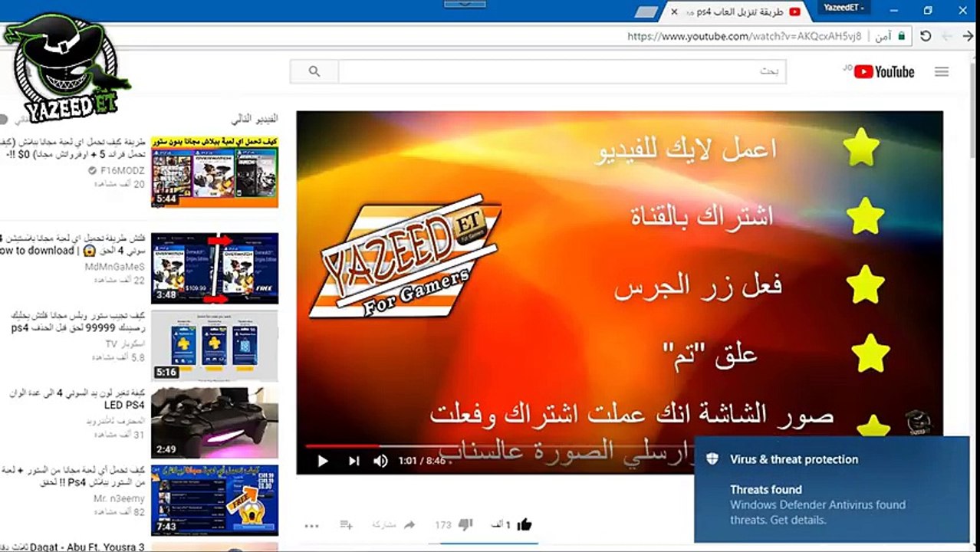
Task: Open the MdMnGaMeS suggested video thumbnail 3:48
Action: tap(215, 268)
